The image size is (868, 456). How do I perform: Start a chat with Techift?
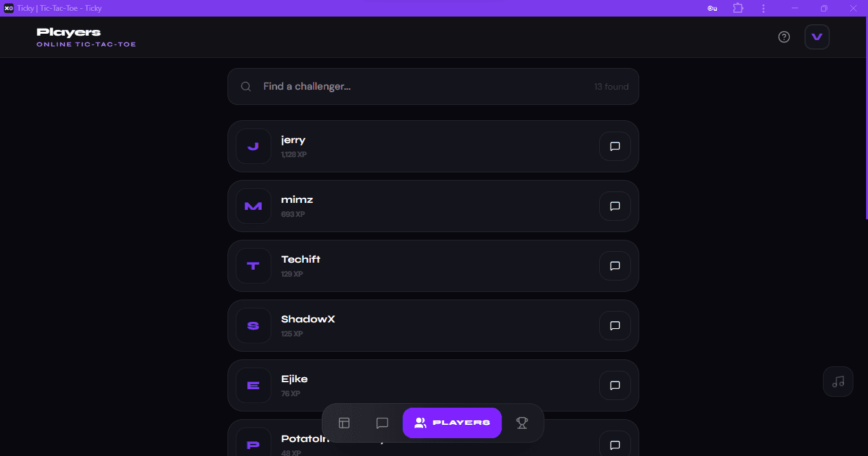point(614,266)
